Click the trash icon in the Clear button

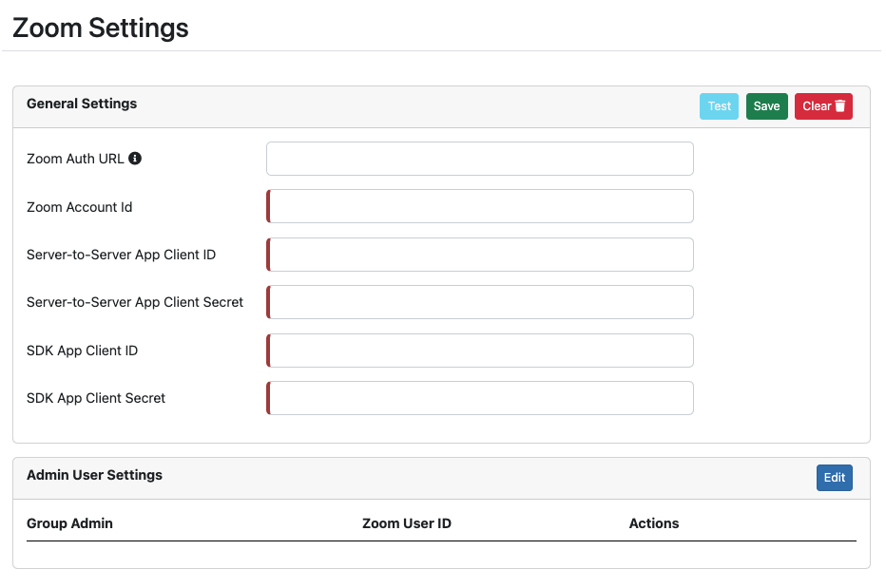[840, 105]
